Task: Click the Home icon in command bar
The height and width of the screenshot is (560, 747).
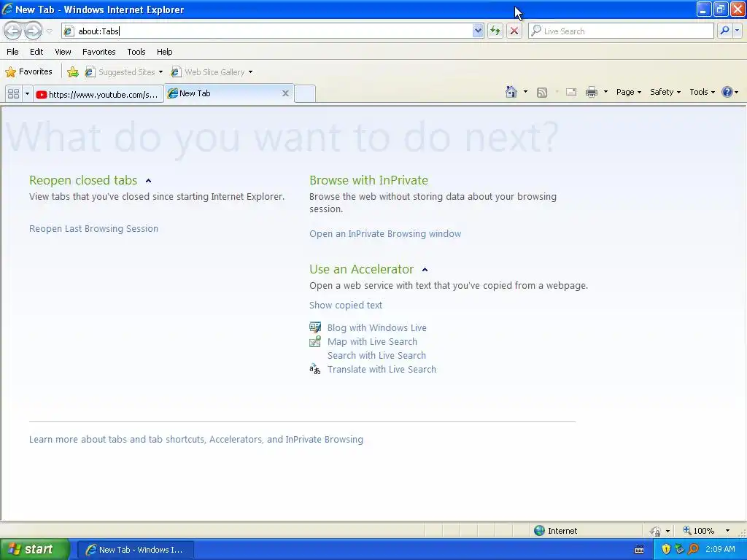Action: click(x=511, y=92)
